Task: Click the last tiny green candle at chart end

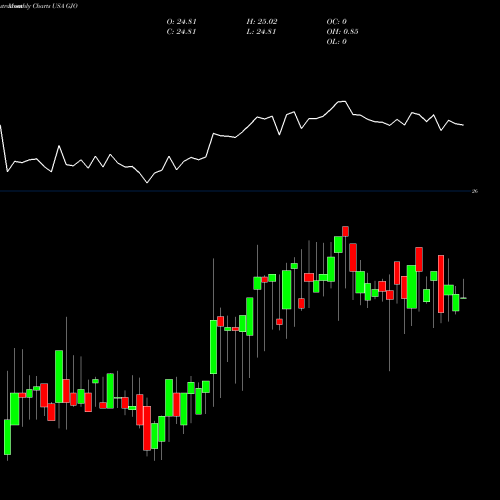Action: (463, 298)
